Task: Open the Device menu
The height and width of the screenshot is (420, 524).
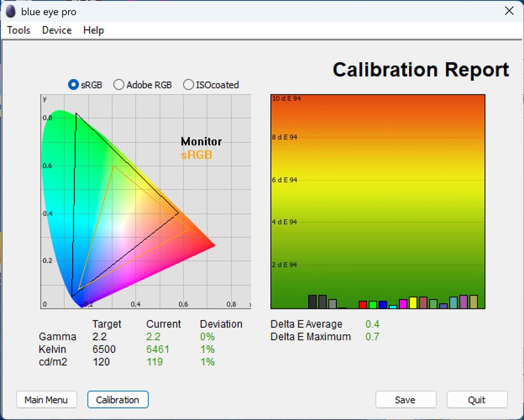Action: pos(57,30)
